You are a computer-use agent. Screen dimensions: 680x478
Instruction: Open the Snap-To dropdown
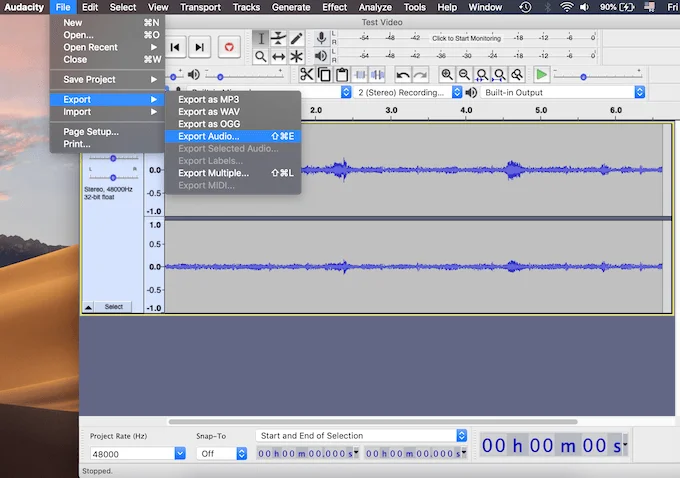221,454
